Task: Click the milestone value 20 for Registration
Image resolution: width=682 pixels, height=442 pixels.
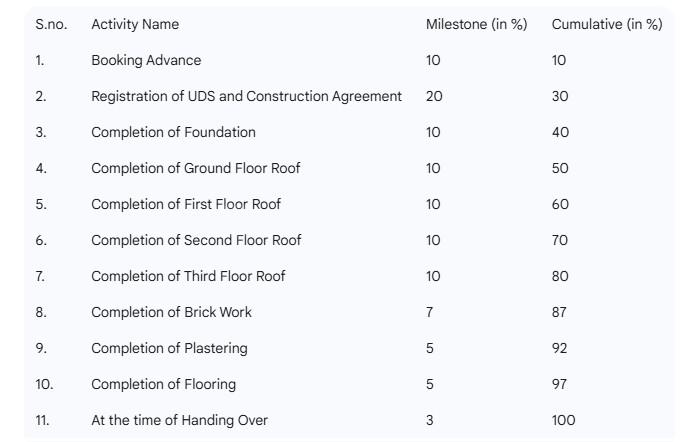Action: pyautogui.click(x=433, y=96)
